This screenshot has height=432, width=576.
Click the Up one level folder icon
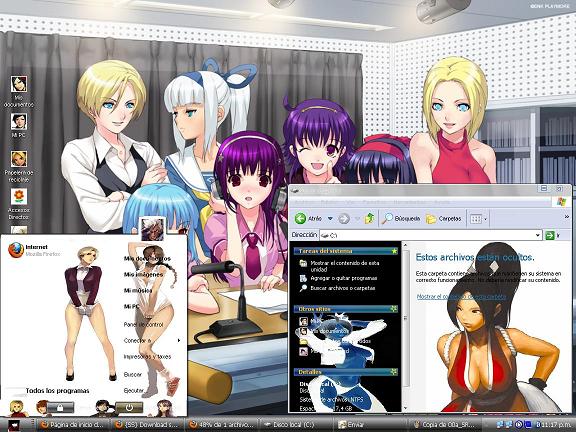click(x=369, y=219)
